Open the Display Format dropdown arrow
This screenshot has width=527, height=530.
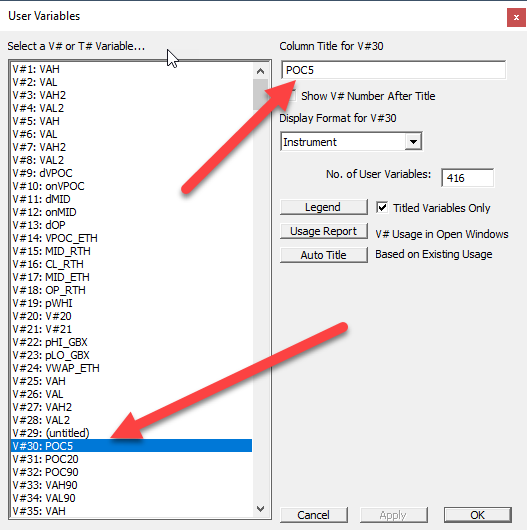[x=413, y=142]
